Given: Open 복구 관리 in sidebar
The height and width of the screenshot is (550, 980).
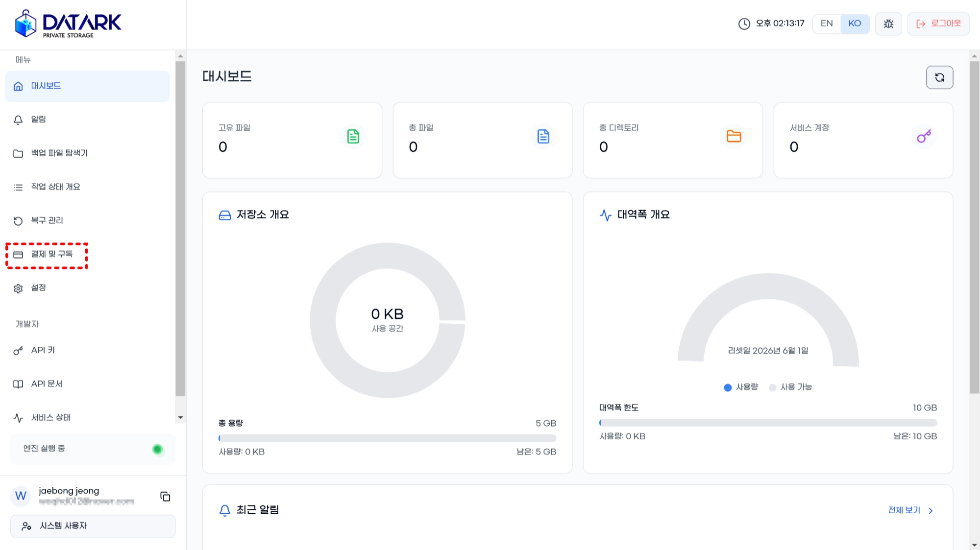Looking at the screenshot, I should (87, 221).
